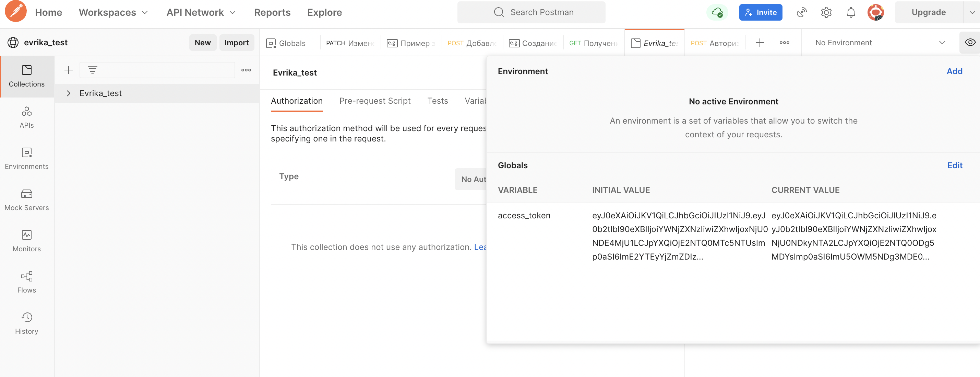Open the No Environment dropdown

click(879, 43)
